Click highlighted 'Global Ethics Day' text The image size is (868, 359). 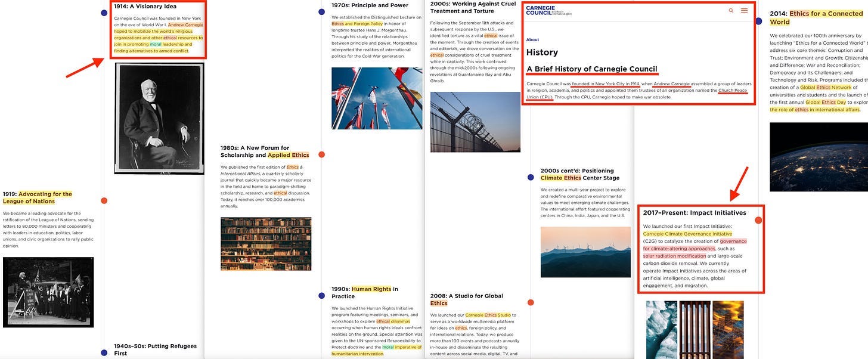[826, 102]
